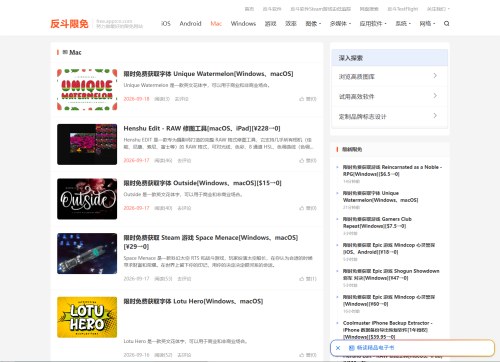Like the Henshu Edit RAW post
The image size is (500, 362).
308,161
